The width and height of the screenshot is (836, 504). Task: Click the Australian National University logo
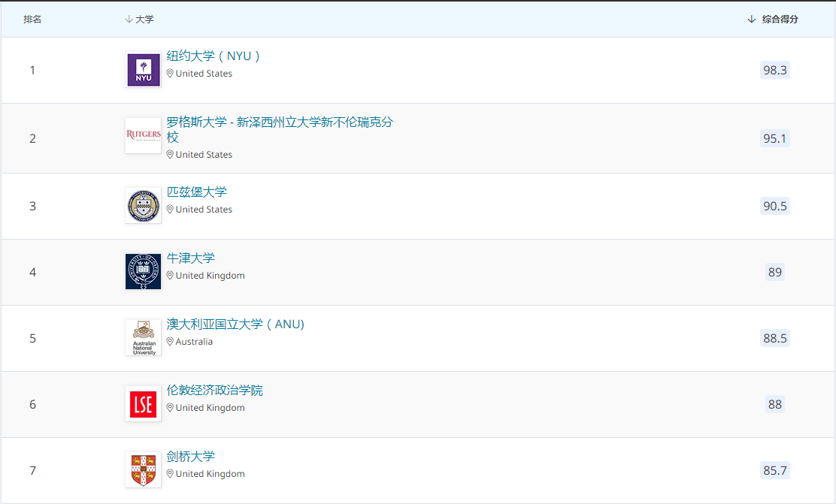click(143, 337)
